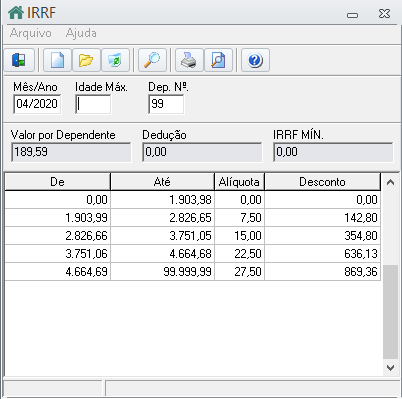This screenshot has width=402, height=399.
Task: Select the 142,80 Desconto cell
Action: point(322,218)
